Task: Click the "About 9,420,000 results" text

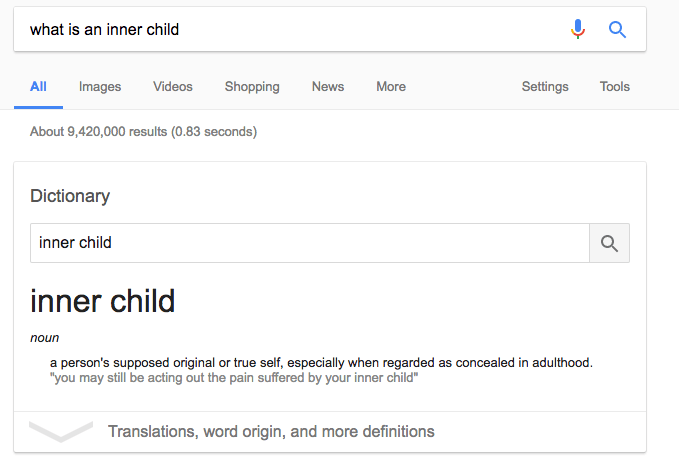Action: pyautogui.click(x=143, y=131)
